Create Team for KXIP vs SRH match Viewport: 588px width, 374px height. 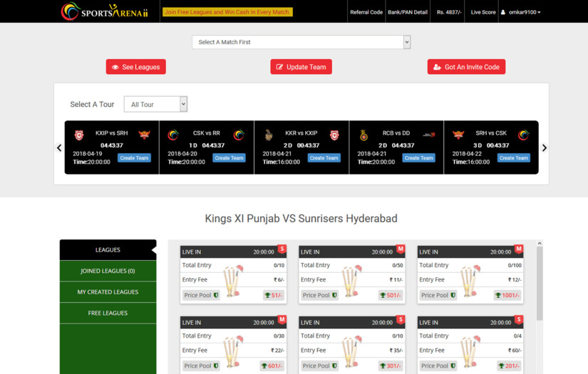pos(134,157)
